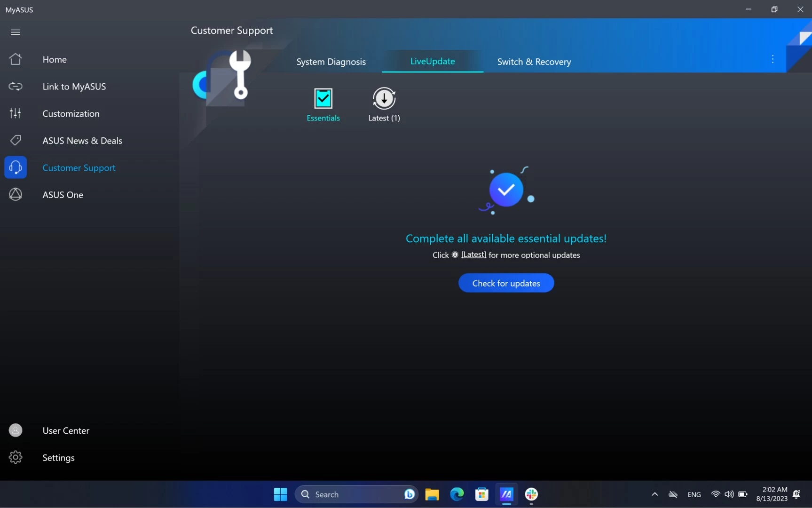
Task: Open the notification bell icon
Action: tap(796, 494)
